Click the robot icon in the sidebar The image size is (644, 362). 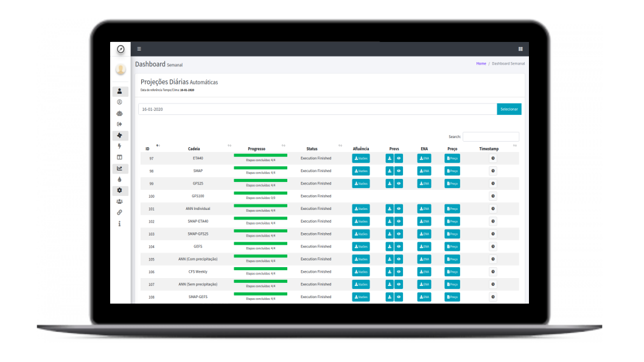(x=120, y=113)
